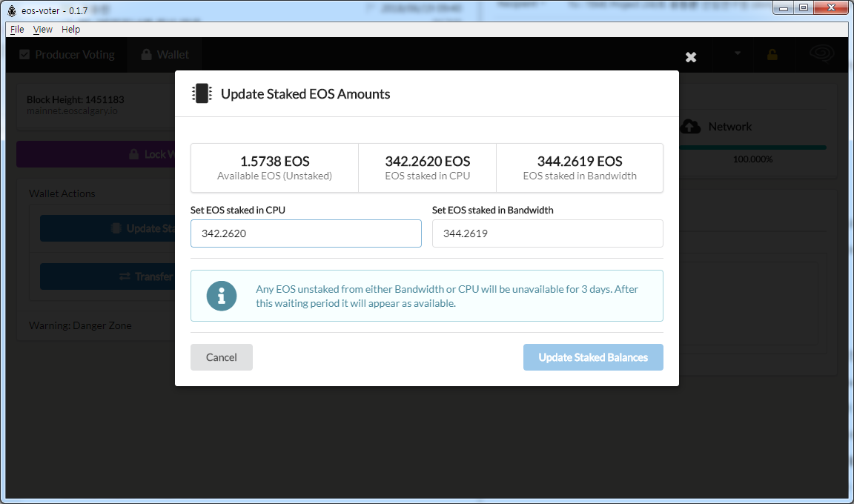854x504 pixels.
Task: Click Warning: Danger Zone label
Action: coord(80,325)
